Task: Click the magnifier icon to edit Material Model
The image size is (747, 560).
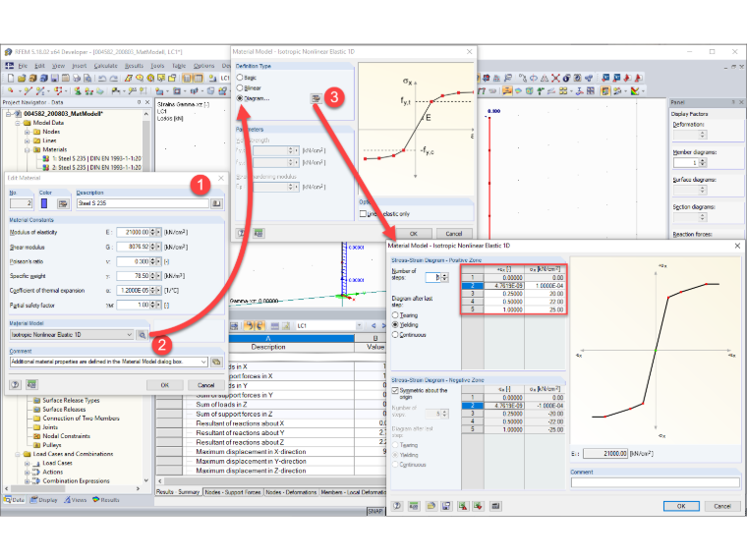Action: pos(142,335)
